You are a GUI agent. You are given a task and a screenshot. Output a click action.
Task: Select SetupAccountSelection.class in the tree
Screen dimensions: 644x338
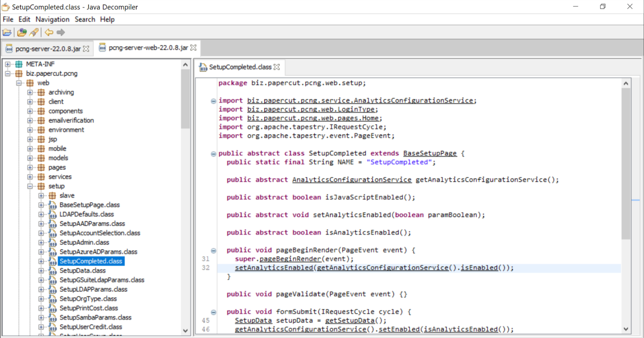(100, 233)
